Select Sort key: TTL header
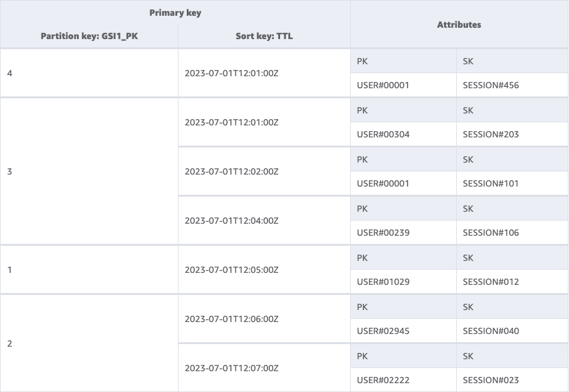 [x=264, y=36]
